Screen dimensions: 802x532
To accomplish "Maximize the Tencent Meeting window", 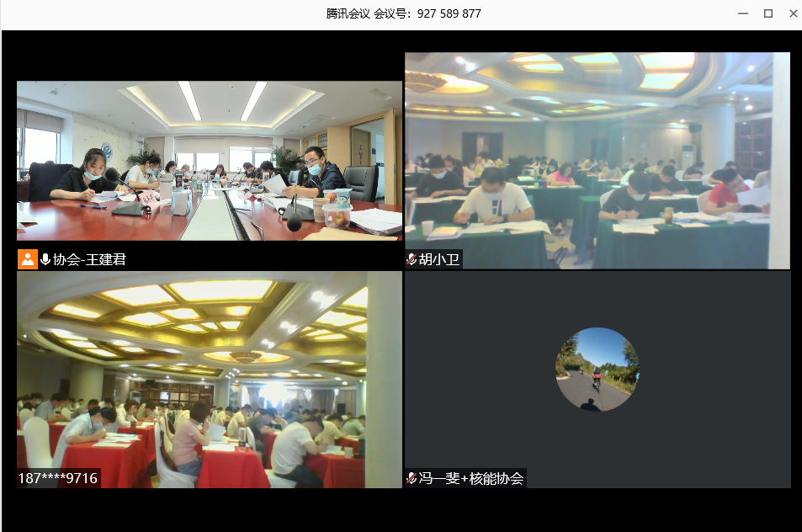I will (767, 13).
